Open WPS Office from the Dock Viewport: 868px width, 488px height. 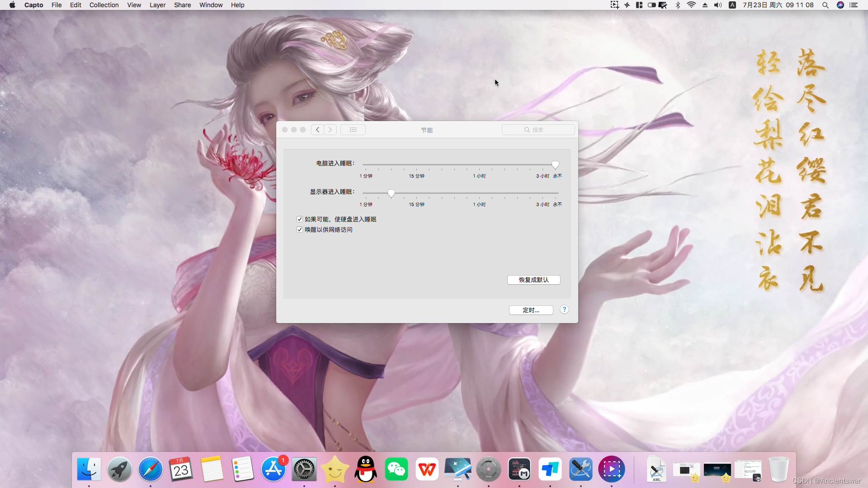[427, 469]
